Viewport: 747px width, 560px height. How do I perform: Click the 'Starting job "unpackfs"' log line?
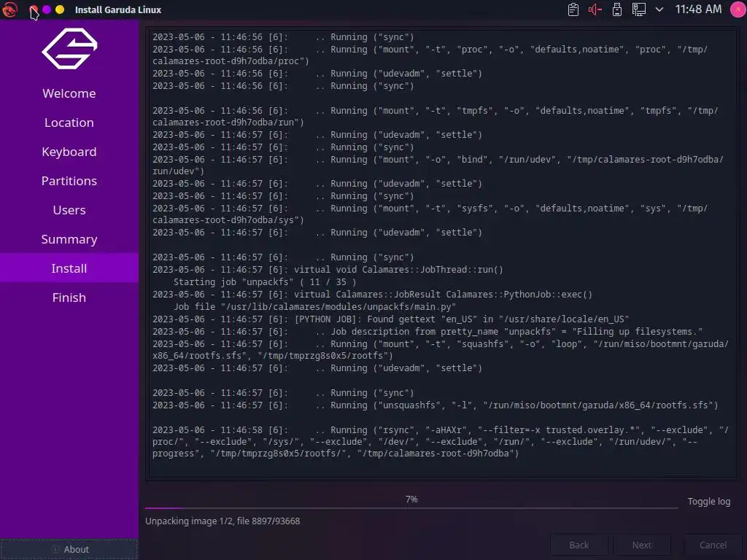264,282
